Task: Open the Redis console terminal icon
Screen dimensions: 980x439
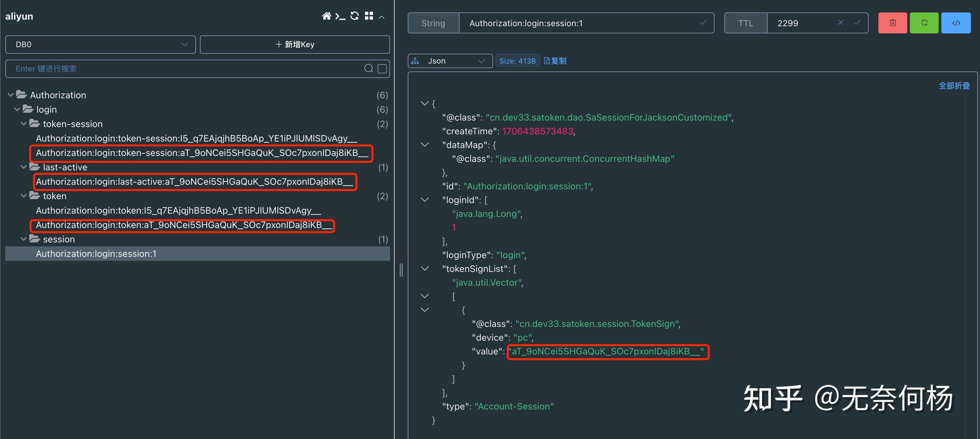Action: [340, 16]
